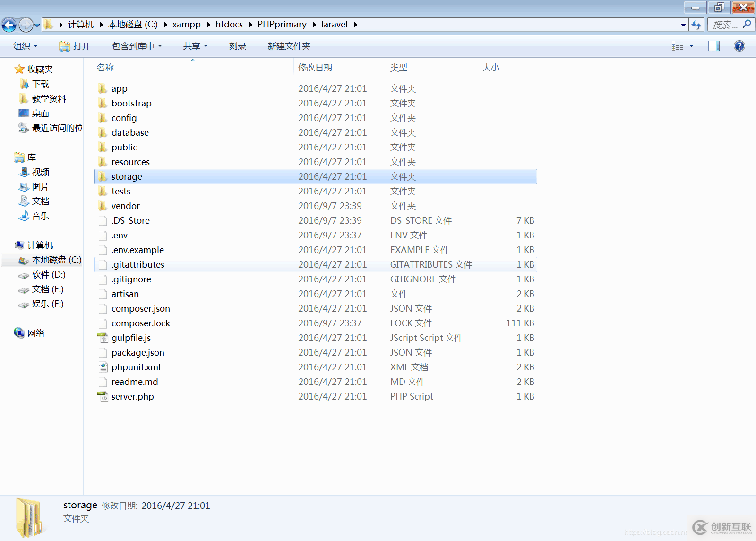The image size is (756, 541).
Task: Sort by the 名称 column header
Action: [105, 67]
